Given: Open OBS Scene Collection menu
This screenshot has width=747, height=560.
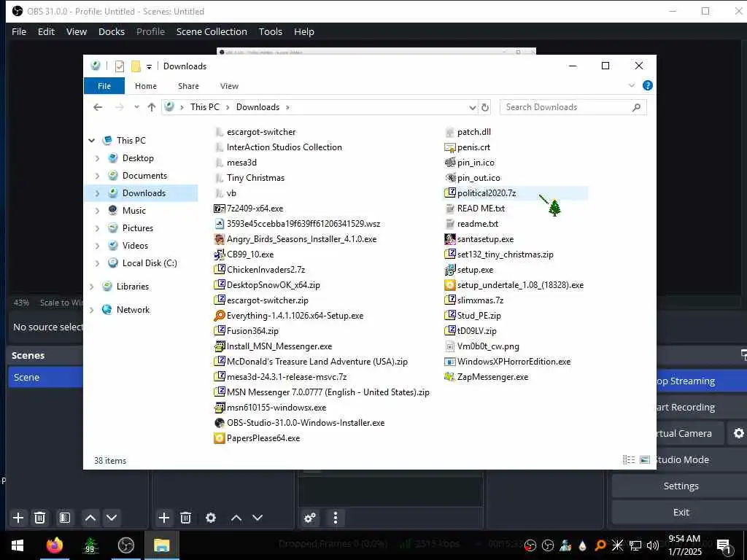Looking at the screenshot, I should point(212,31).
